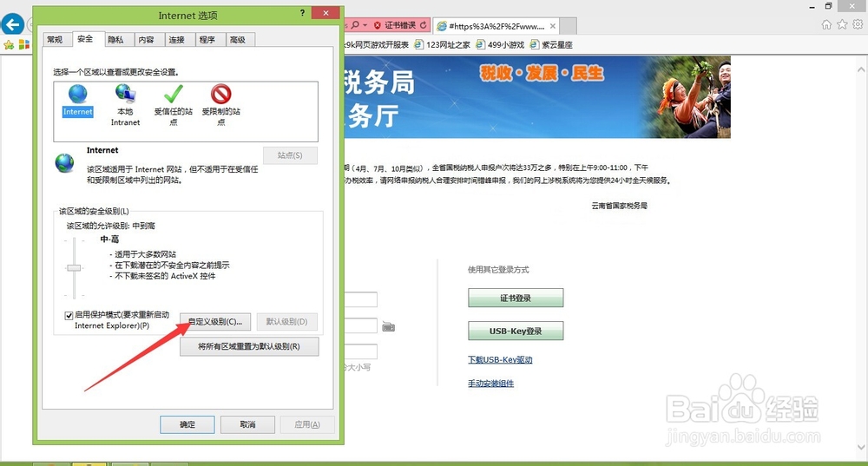Click the input field beside keyboard icon
The width and height of the screenshot is (868, 466).
pyautogui.click(x=360, y=325)
